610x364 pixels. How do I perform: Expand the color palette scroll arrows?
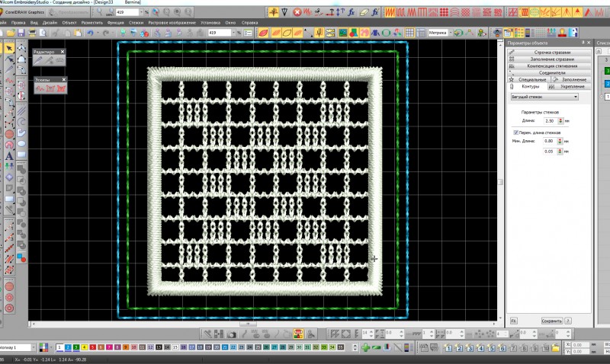click(x=355, y=347)
